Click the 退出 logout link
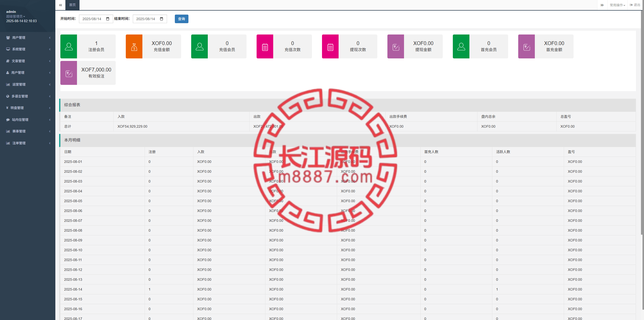The height and width of the screenshot is (320, 644). click(635, 5)
